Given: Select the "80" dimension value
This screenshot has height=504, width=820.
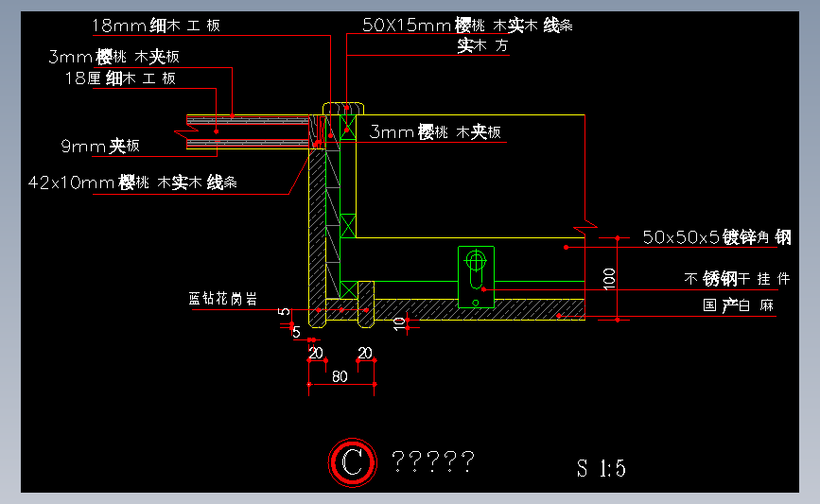Looking at the screenshot, I should (x=340, y=376).
